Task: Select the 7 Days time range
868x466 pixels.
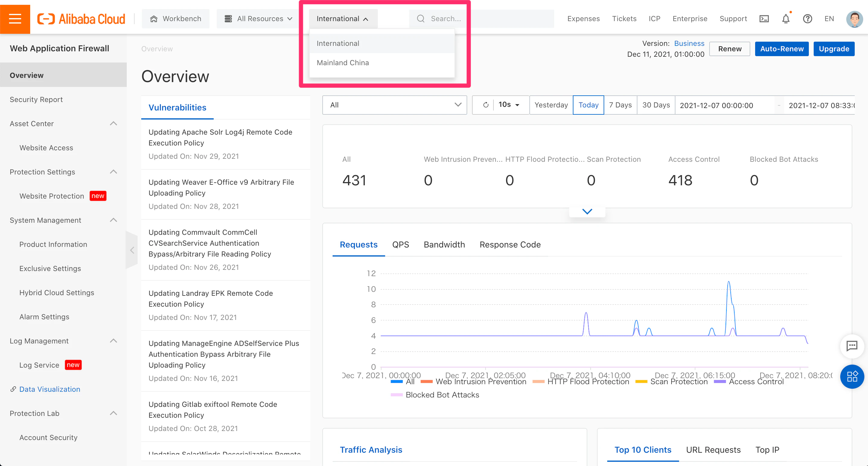Action: 620,105
